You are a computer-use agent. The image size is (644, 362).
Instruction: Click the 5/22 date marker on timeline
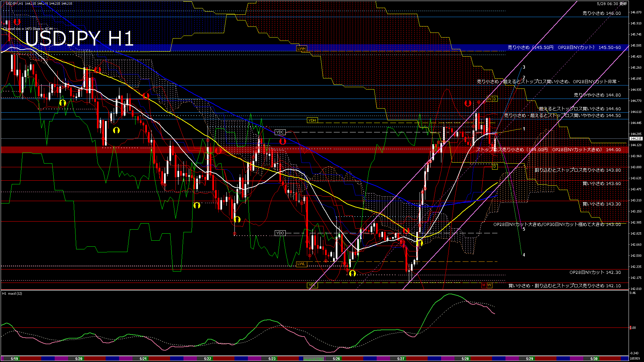(208, 359)
